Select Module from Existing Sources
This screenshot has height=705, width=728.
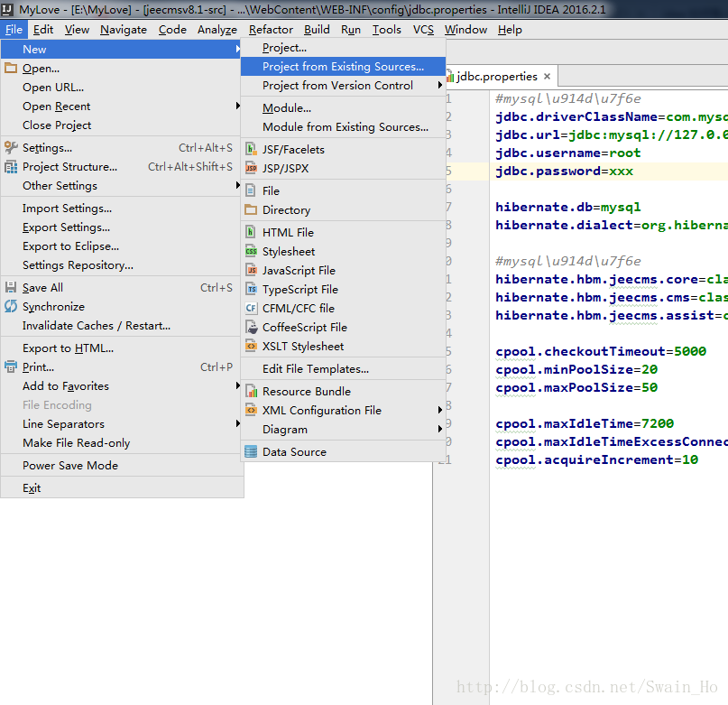(343, 127)
